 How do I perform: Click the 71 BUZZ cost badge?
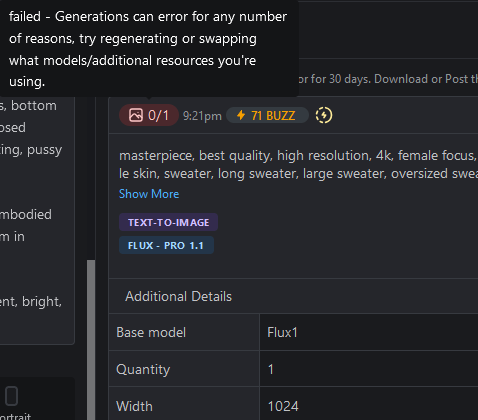(267, 115)
